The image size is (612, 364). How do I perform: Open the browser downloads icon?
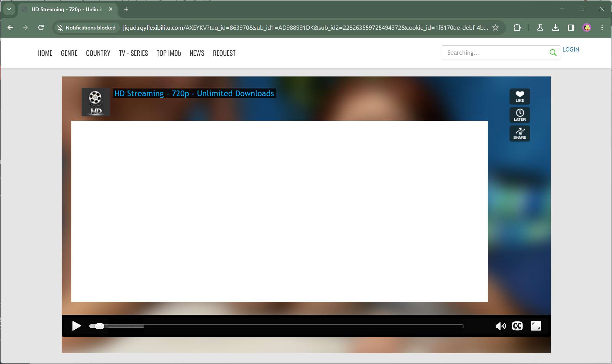click(556, 28)
